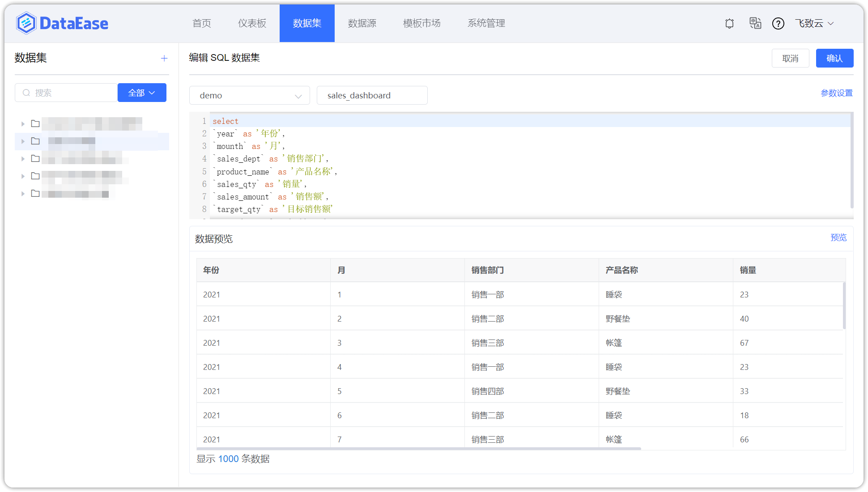Click the 1000 record count link
Image resolution: width=868 pixels, height=492 pixels.
228,459
